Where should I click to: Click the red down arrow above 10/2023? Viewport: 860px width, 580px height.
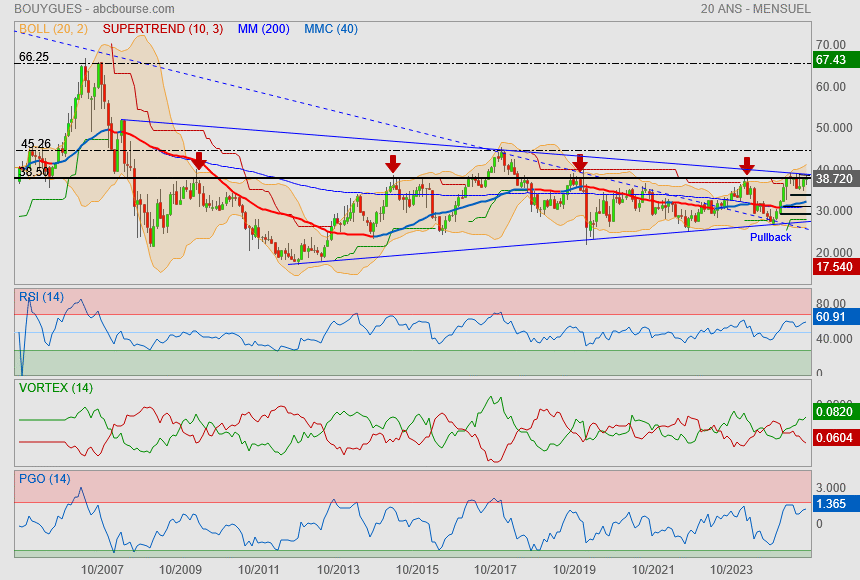click(x=746, y=166)
